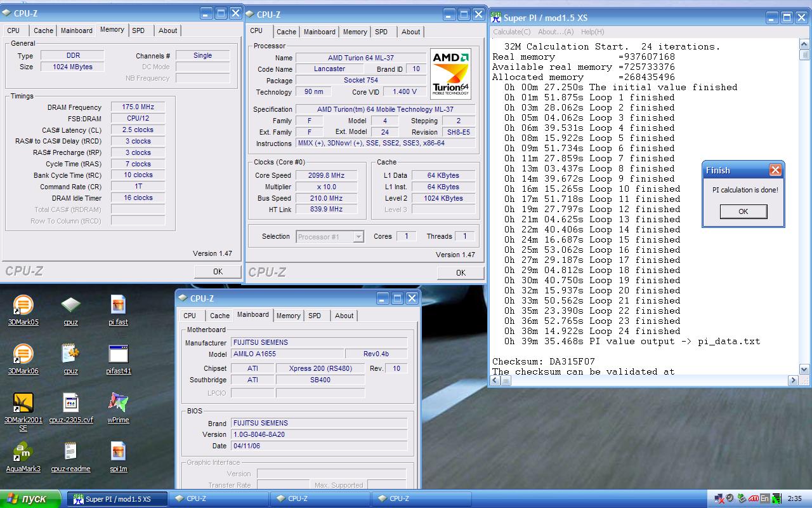Switch to SPD tab in Memory CPU-Z window

[x=138, y=30]
